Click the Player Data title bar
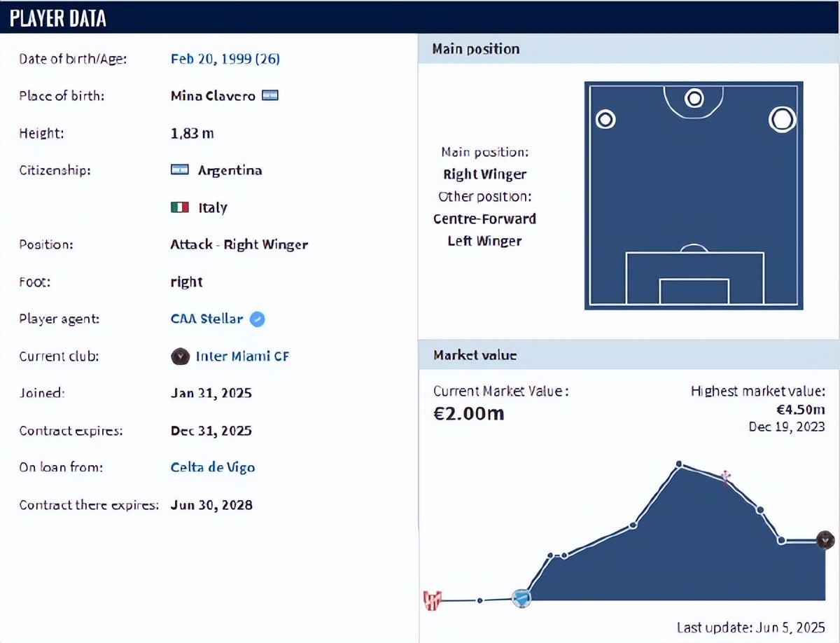 (420, 18)
